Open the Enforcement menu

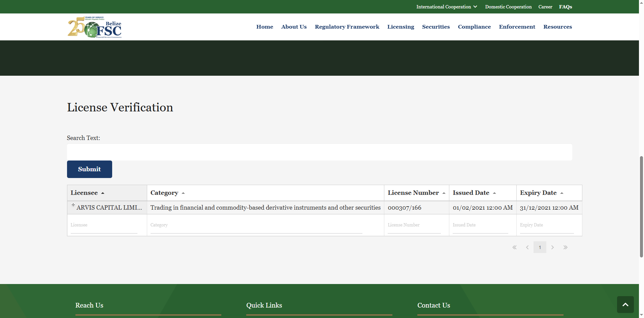pyautogui.click(x=517, y=27)
